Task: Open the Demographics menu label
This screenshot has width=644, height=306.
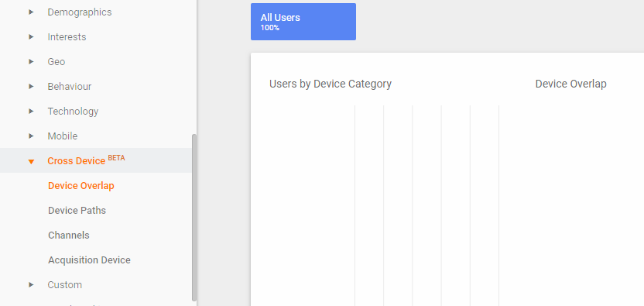Action: [79, 12]
